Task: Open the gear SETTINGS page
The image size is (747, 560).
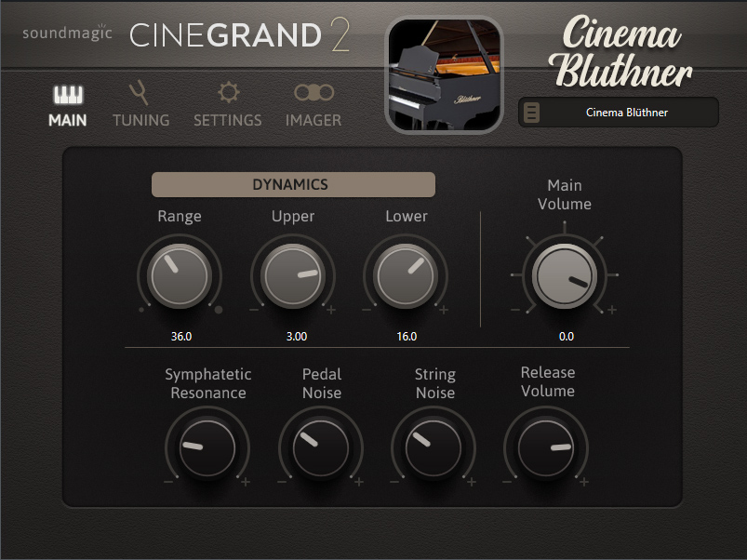Action: click(x=228, y=93)
